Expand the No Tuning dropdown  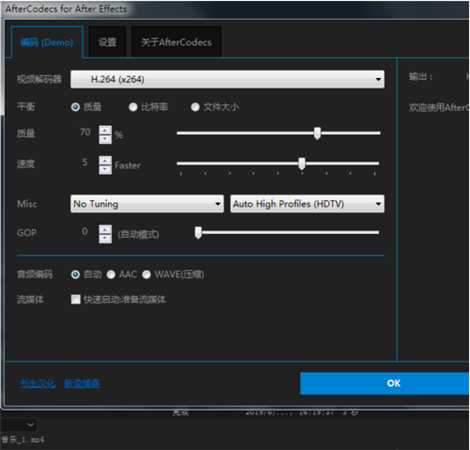(x=147, y=204)
